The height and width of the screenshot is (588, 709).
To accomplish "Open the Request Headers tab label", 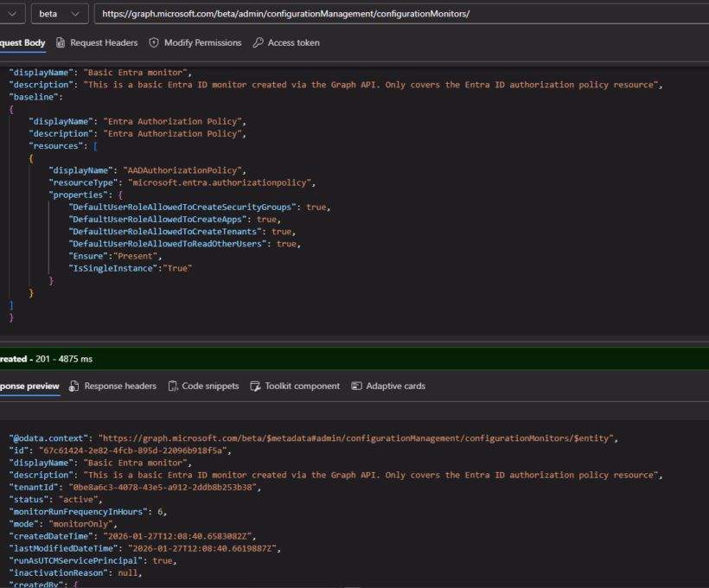I will (102, 43).
